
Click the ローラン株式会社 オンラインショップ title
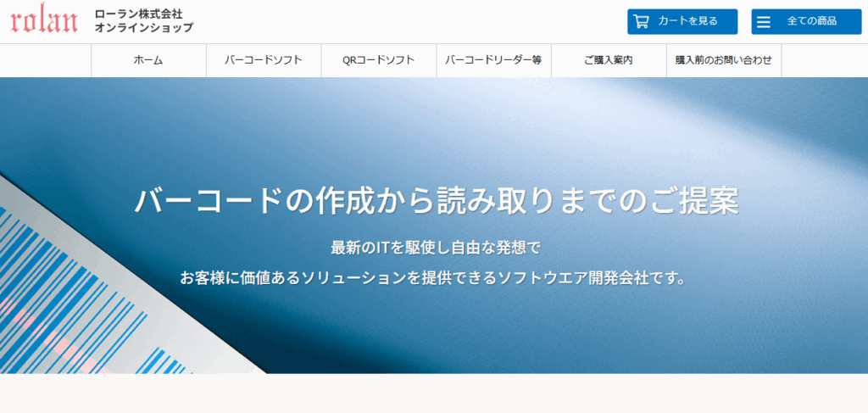coord(144,21)
